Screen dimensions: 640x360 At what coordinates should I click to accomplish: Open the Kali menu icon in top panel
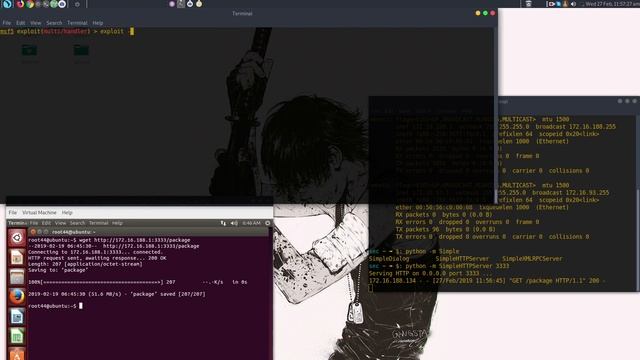(7, 4)
